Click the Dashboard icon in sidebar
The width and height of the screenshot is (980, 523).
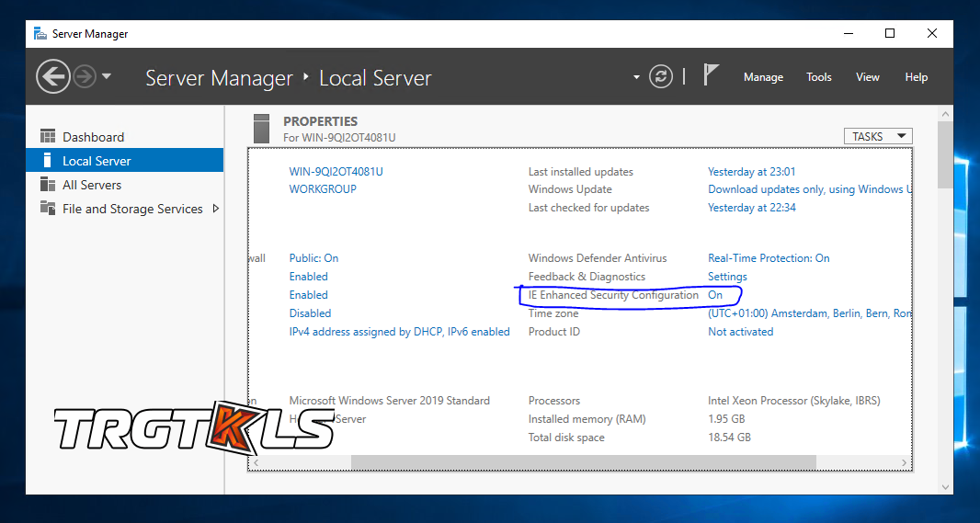tap(48, 137)
